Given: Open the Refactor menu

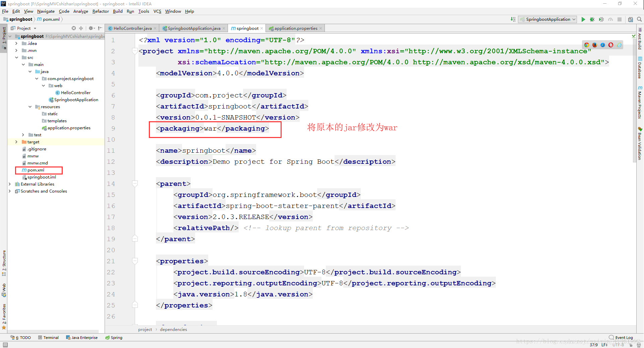Looking at the screenshot, I should point(101,11).
